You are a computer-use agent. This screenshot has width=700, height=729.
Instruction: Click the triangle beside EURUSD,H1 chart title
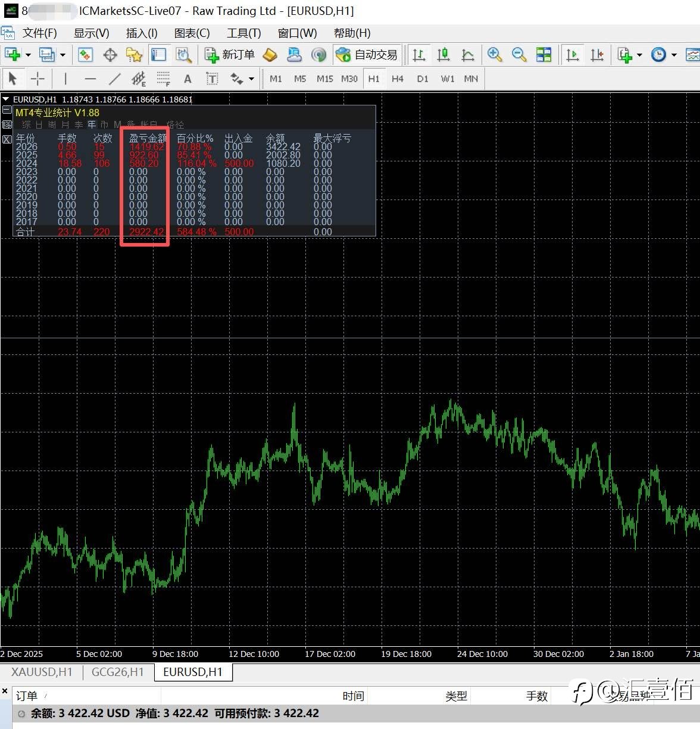5,99
